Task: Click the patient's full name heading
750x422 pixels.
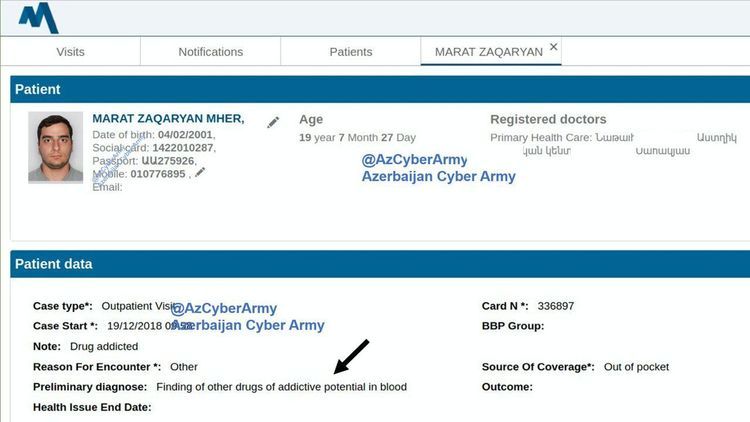Action: tap(167, 119)
